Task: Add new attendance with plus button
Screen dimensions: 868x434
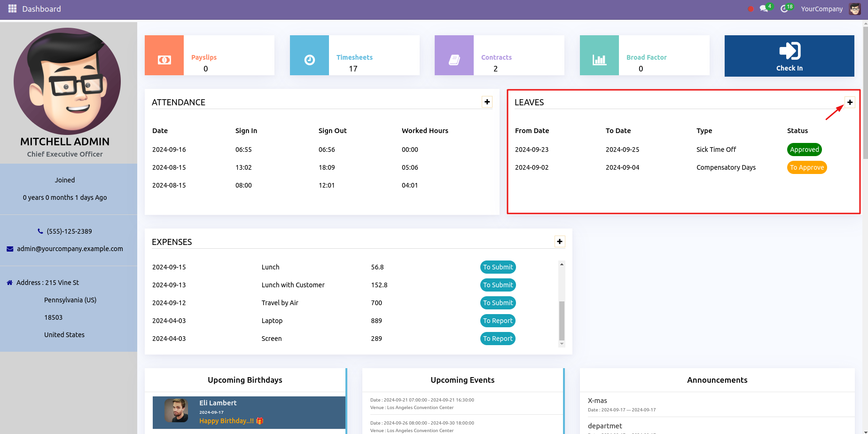Action: 487,102
